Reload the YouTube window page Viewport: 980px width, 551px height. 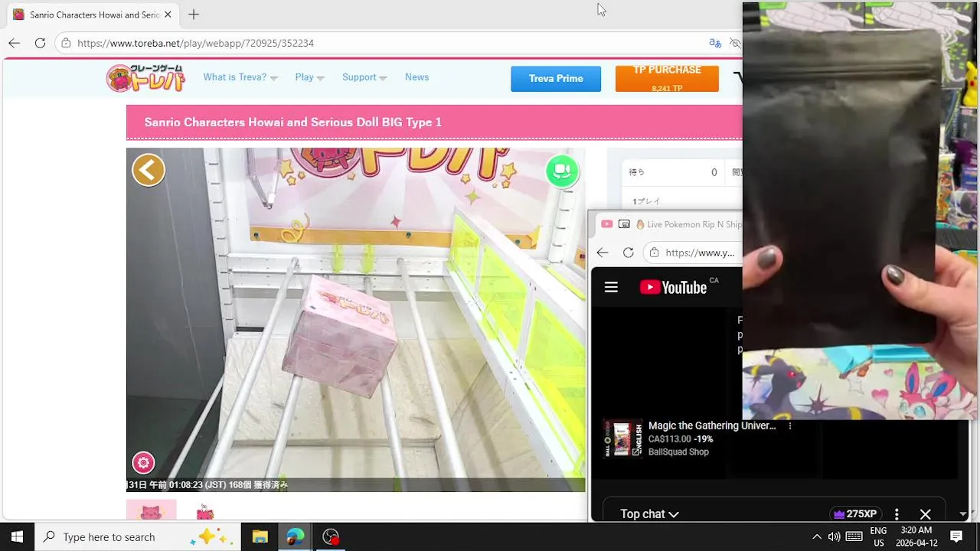tap(628, 253)
